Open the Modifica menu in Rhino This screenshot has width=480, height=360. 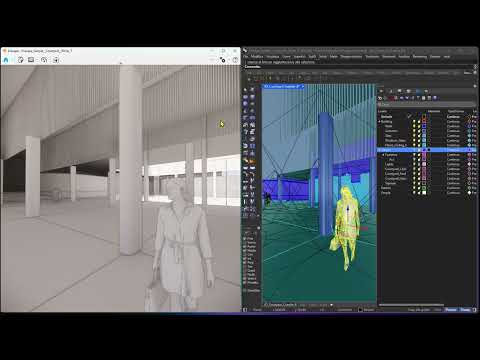coord(257,57)
